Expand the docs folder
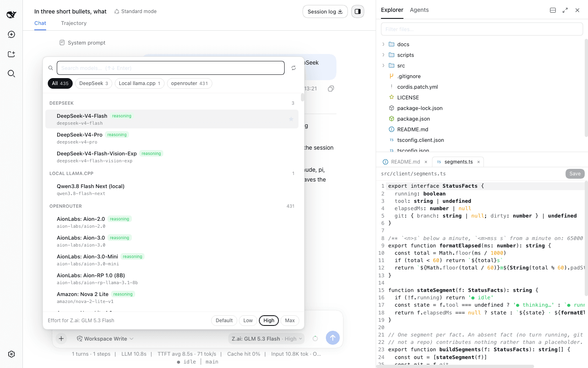 coord(383,44)
